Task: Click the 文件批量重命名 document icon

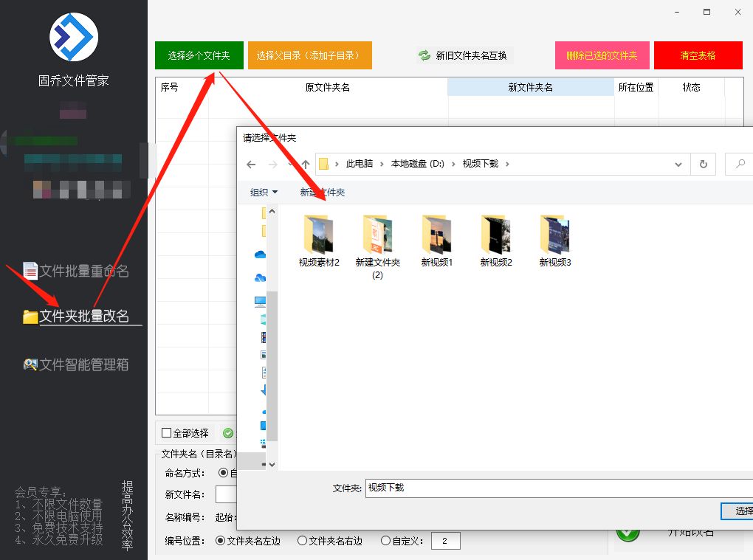Action: click(30, 271)
